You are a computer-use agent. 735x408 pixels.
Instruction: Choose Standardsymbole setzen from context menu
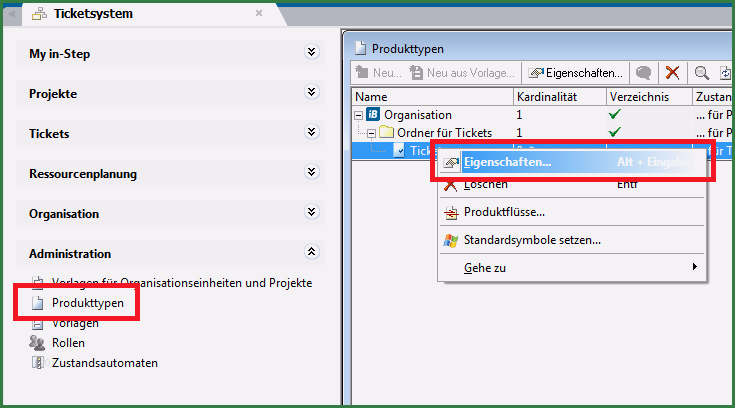click(x=532, y=240)
